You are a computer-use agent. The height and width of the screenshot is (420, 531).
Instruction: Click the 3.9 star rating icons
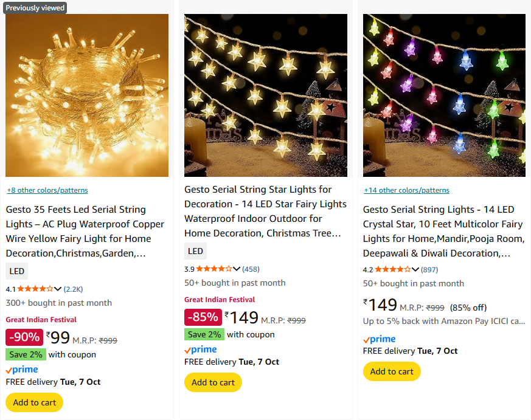(213, 269)
